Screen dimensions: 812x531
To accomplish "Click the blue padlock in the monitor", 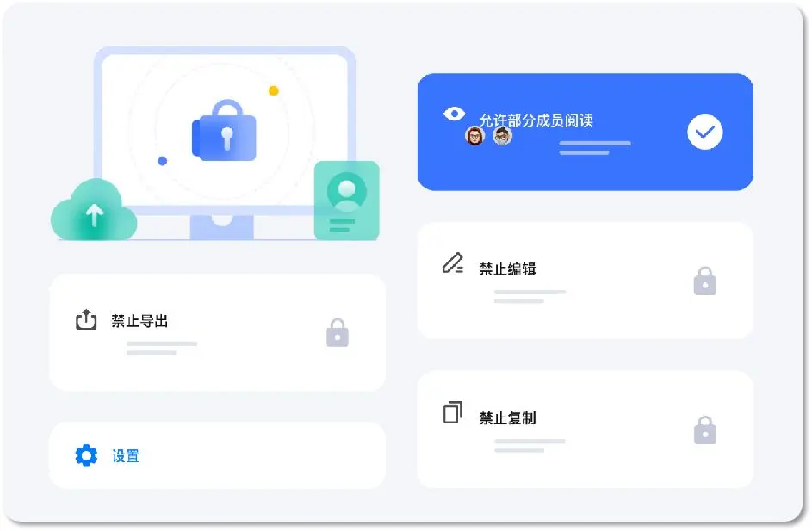I will (x=224, y=130).
